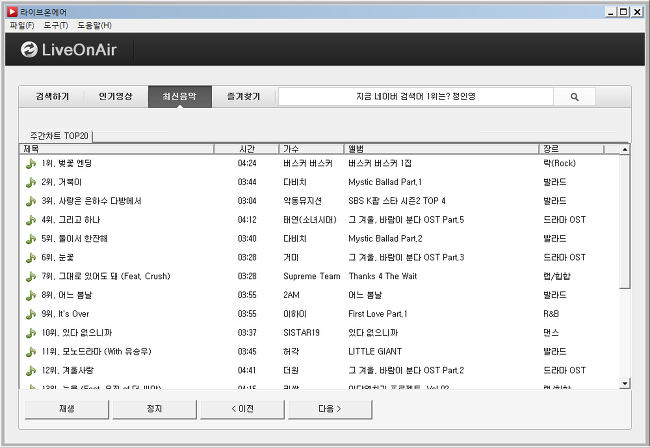Click the music note icon for 8위 어느 봄날
Image resolution: width=650 pixels, height=448 pixels.
31,295
